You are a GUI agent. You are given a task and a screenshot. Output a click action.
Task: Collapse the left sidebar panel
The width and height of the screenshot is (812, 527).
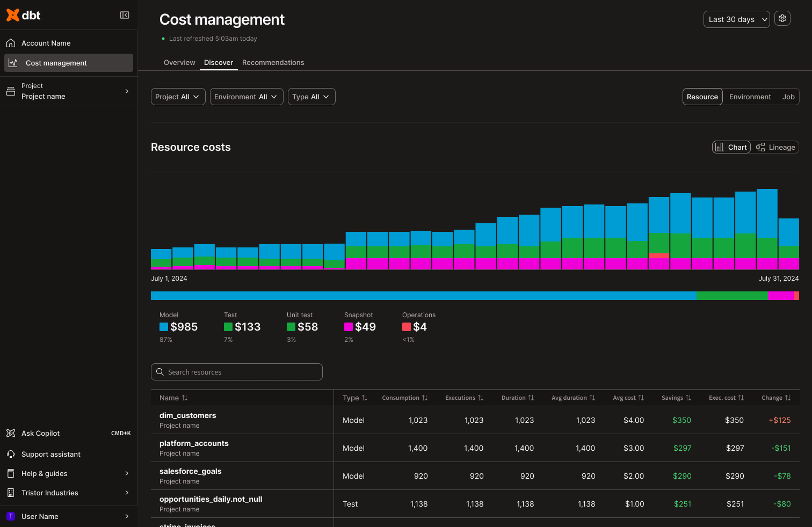[124, 15]
